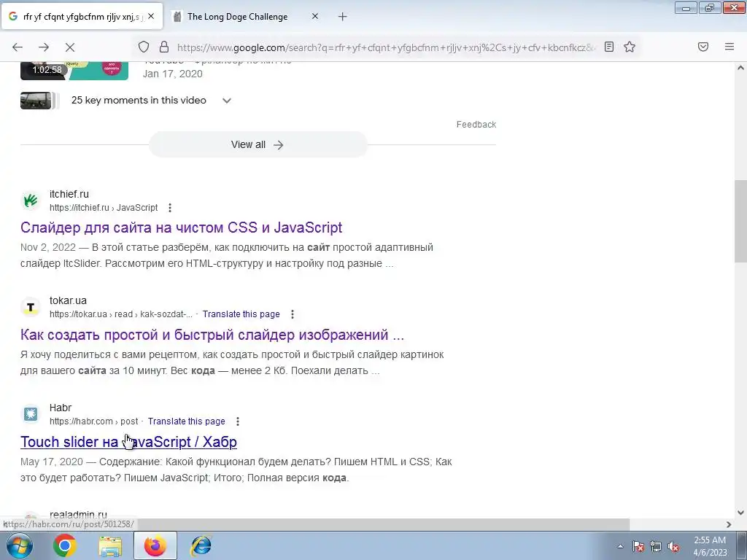Open the Windows Start menu
Viewport: 747px width, 560px height.
(x=19, y=545)
